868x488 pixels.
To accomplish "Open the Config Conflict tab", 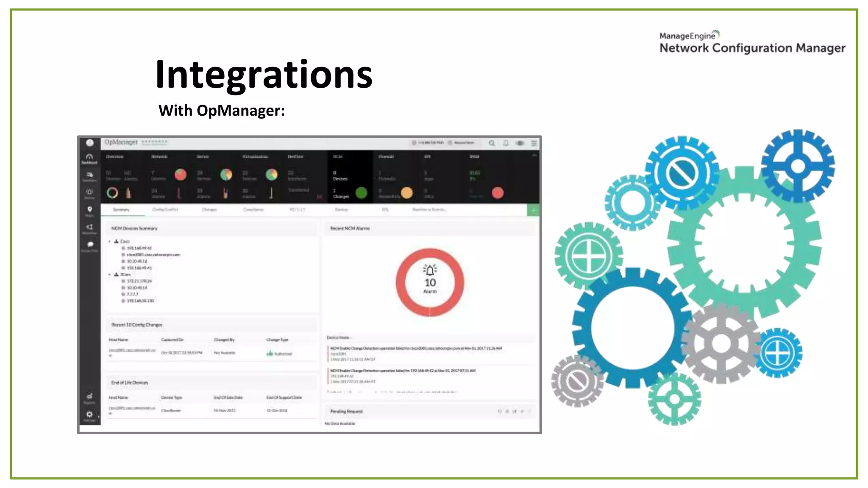I will pyautogui.click(x=165, y=210).
